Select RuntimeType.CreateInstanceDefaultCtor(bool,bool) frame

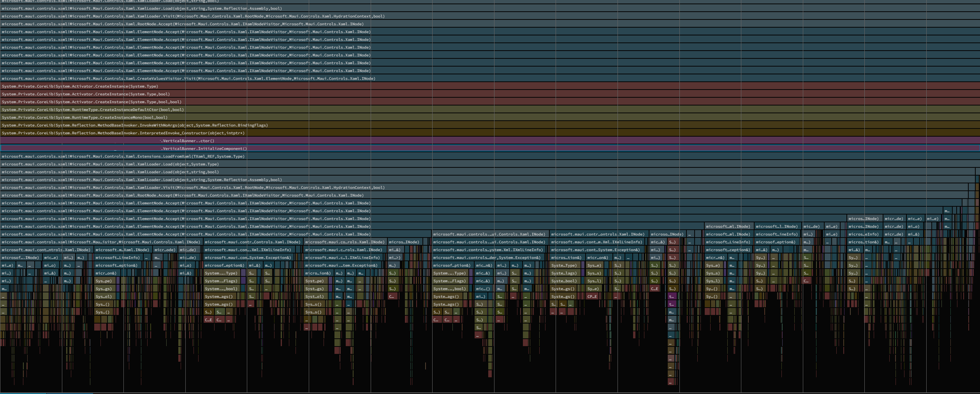[490, 109]
